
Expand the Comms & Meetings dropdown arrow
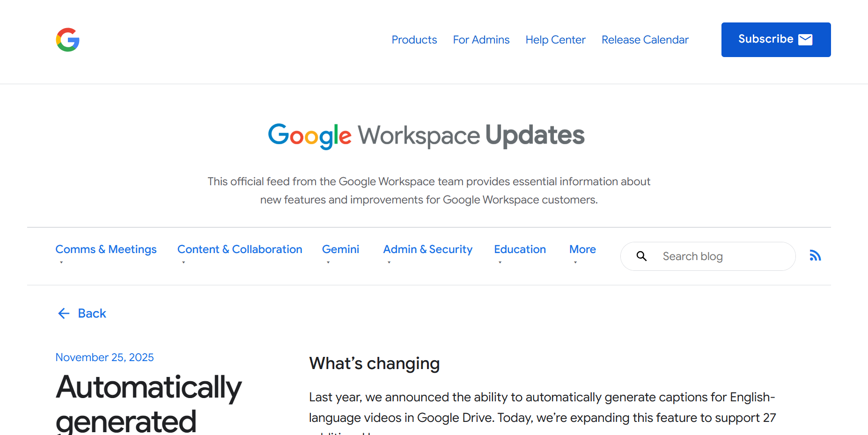tap(61, 262)
